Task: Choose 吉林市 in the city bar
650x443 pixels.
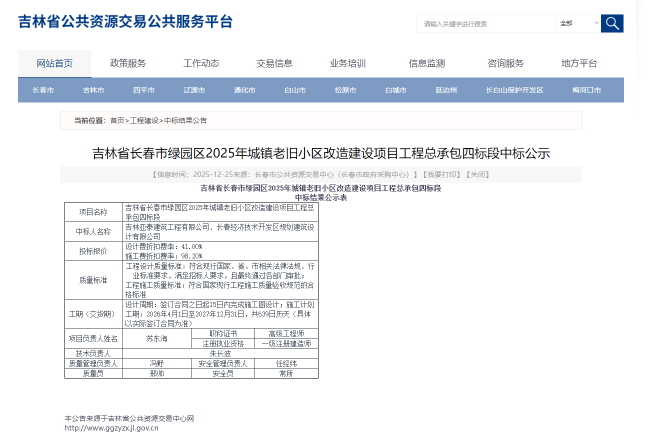Action: (x=93, y=90)
